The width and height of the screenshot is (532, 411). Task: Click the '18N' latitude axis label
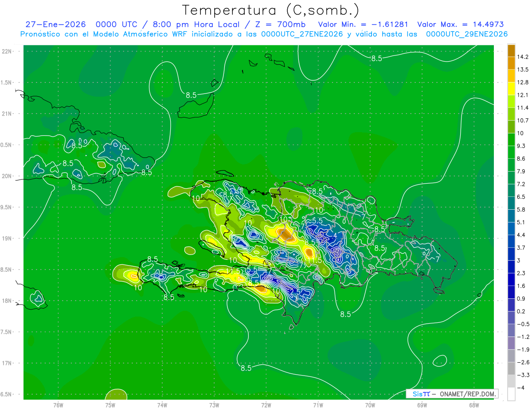(x=7, y=301)
